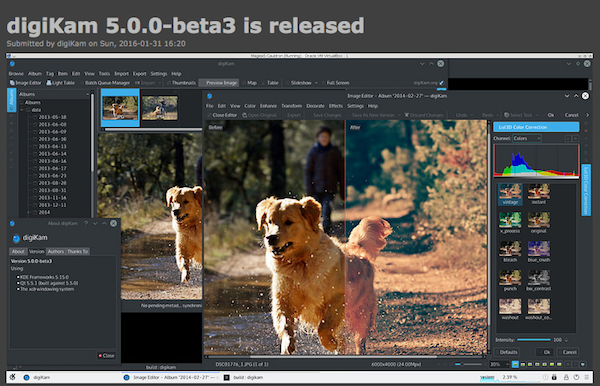The image size is (600, 386).
Task: Toggle the Preview Image view mode
Action: coord(219,83)
